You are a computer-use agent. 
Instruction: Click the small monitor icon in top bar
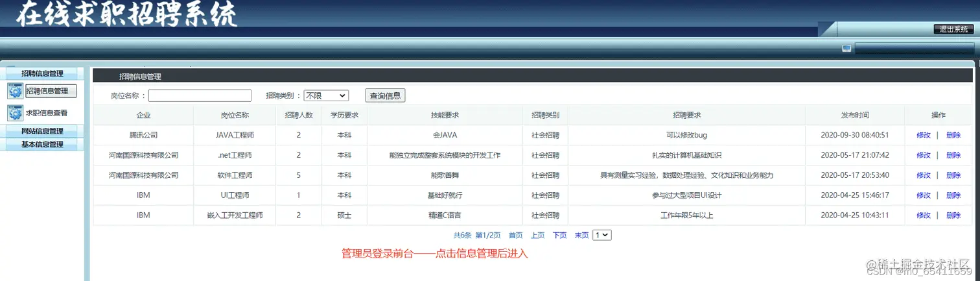tap(846, 48)
